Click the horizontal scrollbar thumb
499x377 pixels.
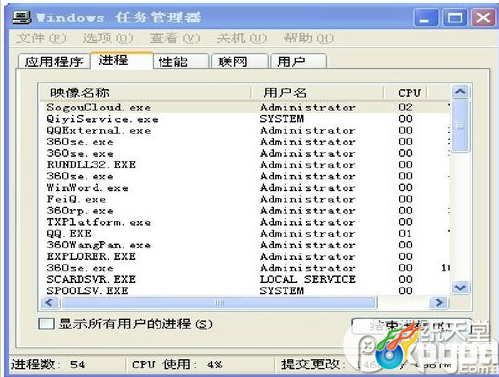[x=219, y=303]
